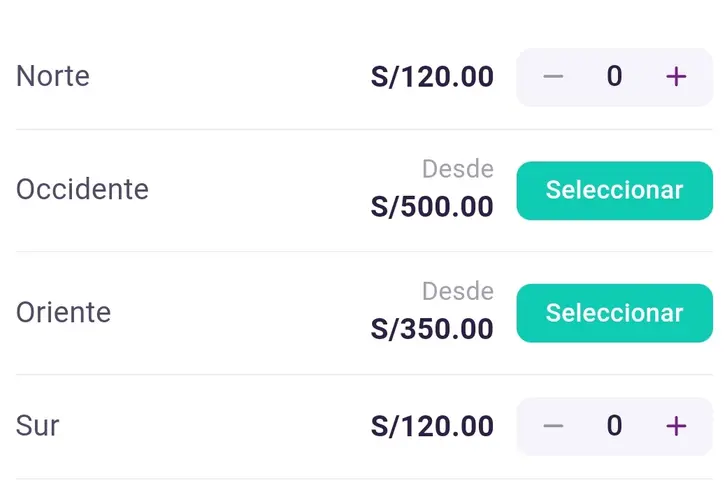Click the Sur price S/120.00
This screenshot has width=728, height=488.
tap(432, 426)
